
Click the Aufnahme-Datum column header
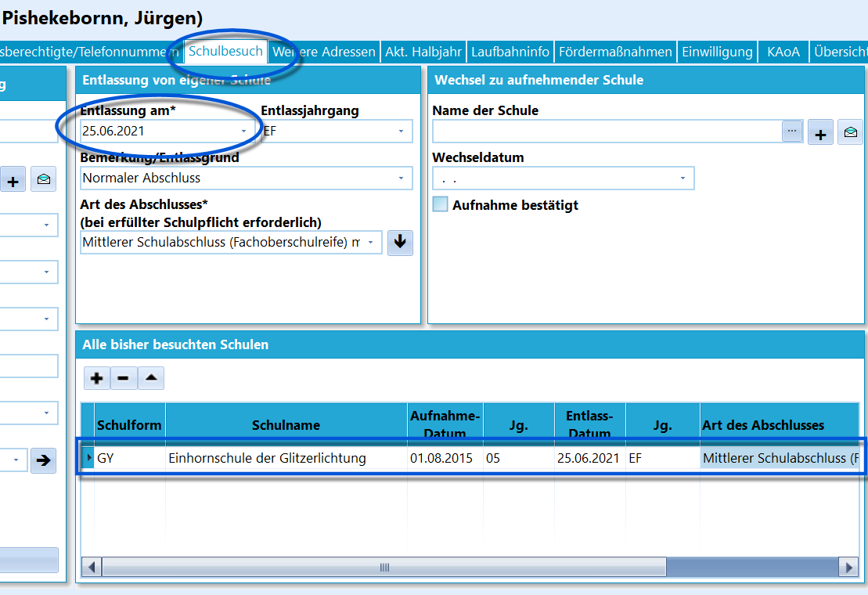pyautogui.click(x=445, y=425)
